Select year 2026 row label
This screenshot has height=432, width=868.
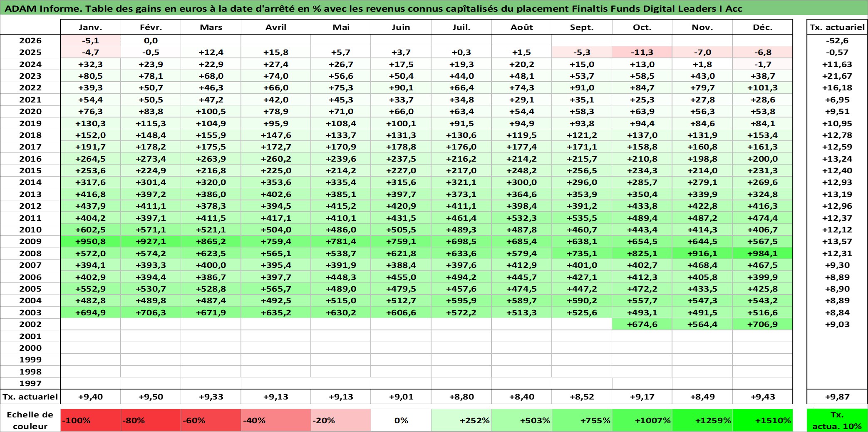[30, 40]
